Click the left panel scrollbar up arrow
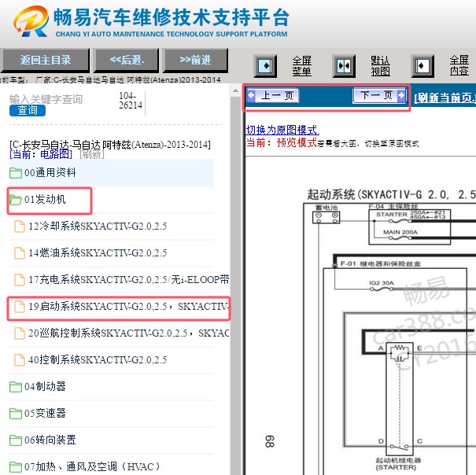Image resolution: width=476 pixels, height=475 pixels. click(x=235, y=90)
